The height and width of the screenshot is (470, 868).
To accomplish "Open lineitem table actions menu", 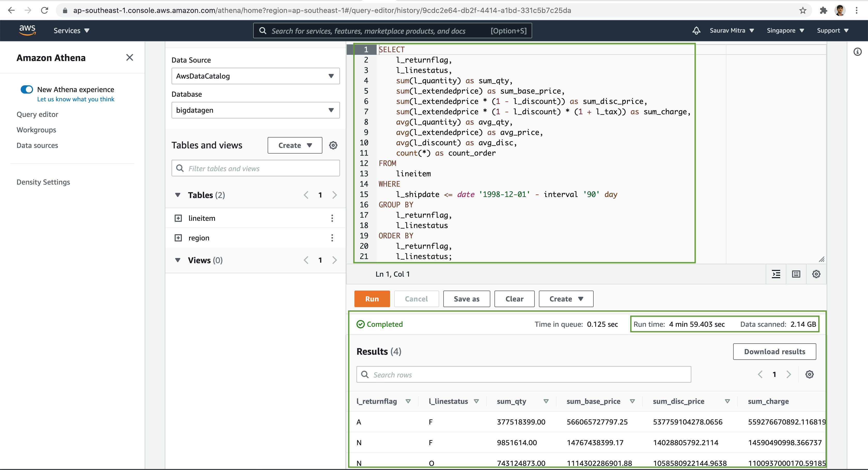I will point(332,218).
